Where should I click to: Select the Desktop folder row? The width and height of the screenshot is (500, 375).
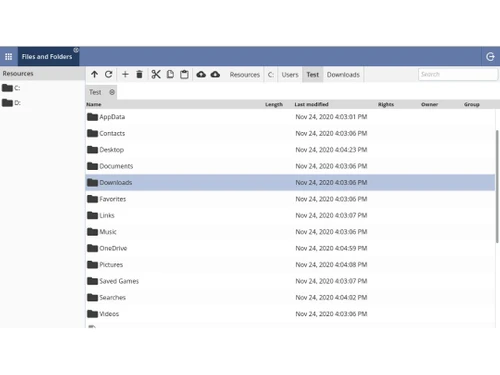click(290, 150)
